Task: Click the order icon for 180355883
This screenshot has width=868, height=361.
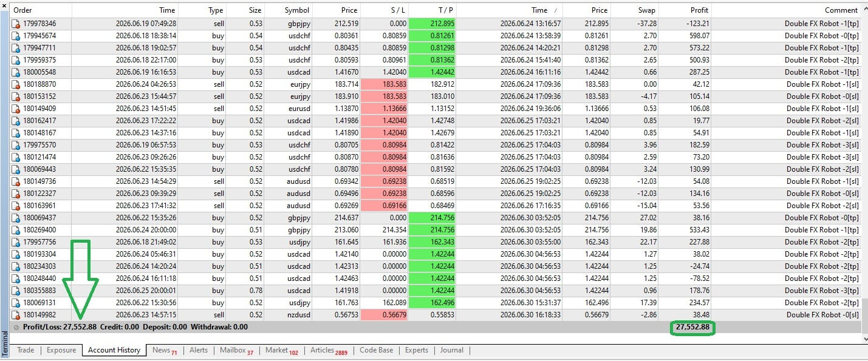Action: click(16, 291)
